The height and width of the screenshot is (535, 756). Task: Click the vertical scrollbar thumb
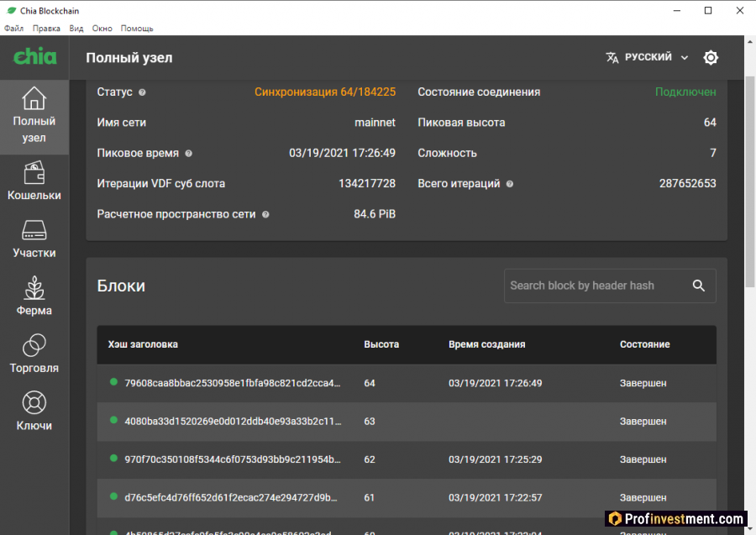pos(750,181)
